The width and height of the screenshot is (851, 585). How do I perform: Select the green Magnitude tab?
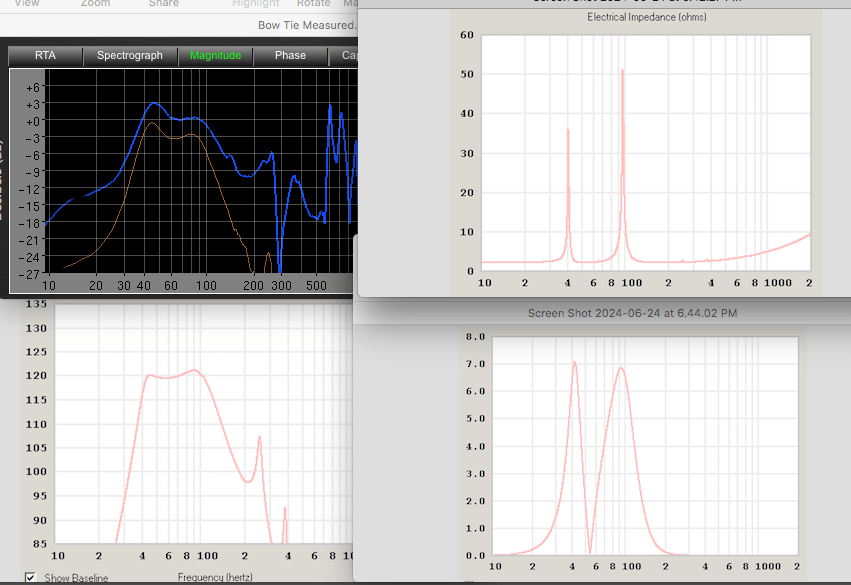(215, 56)
